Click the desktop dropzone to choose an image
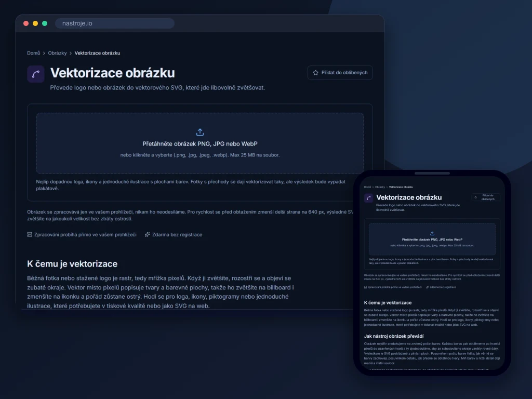The height and width of the screenshot is (399, 532). (200, 143)
